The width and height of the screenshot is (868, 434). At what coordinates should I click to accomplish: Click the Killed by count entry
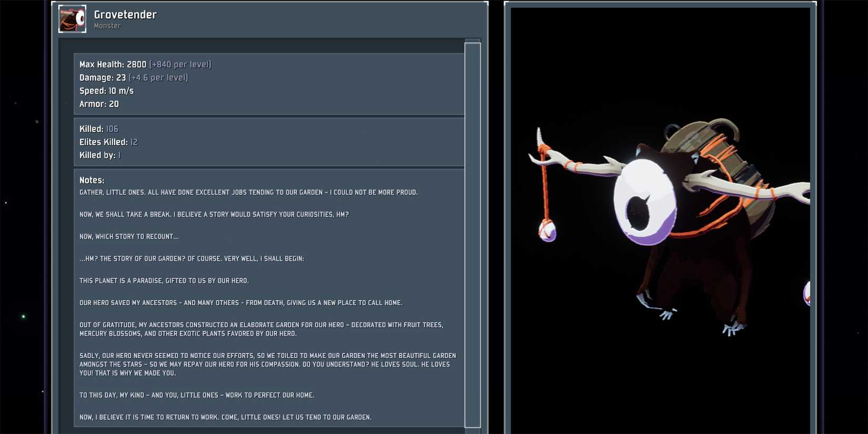(x=100, y=155)
